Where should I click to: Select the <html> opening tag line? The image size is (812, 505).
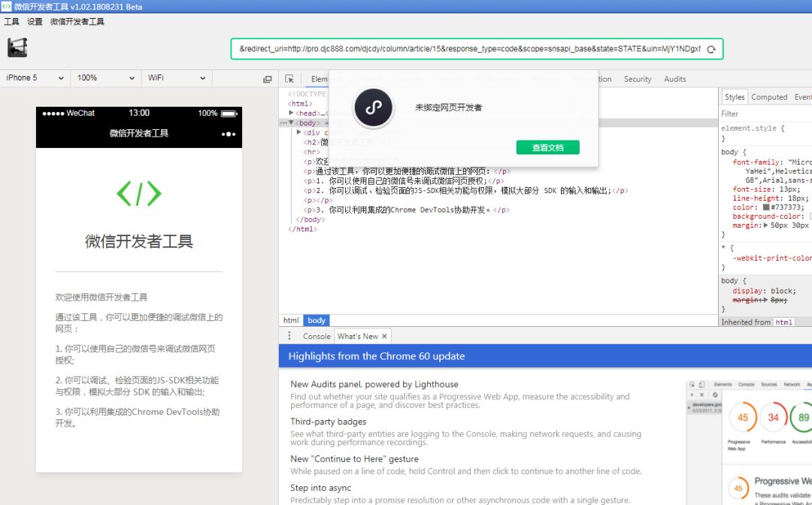point(300,104)
